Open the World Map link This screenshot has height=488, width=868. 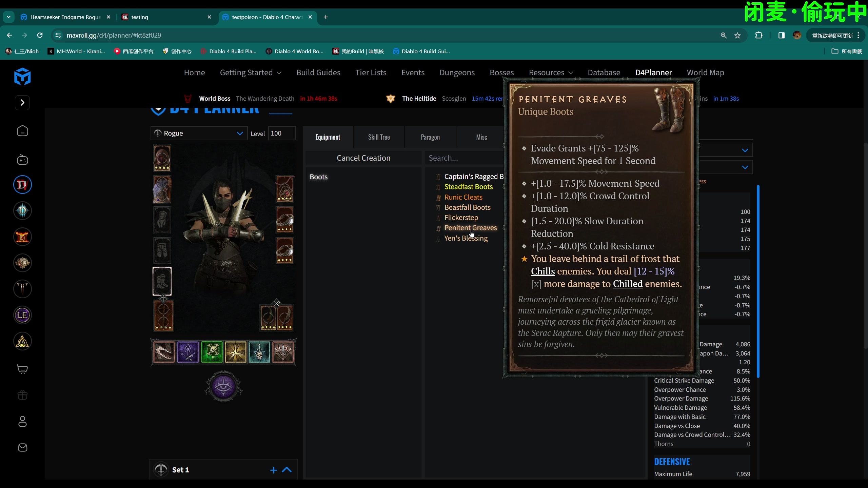coord(705,73)
